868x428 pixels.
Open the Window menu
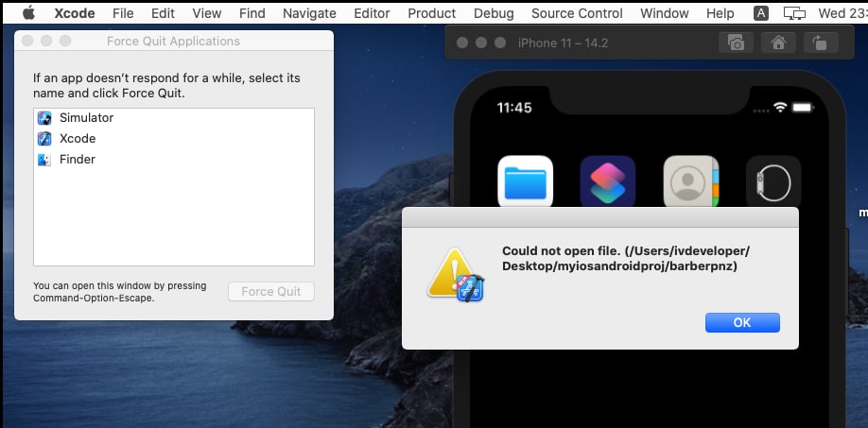(x=665, y=13)
